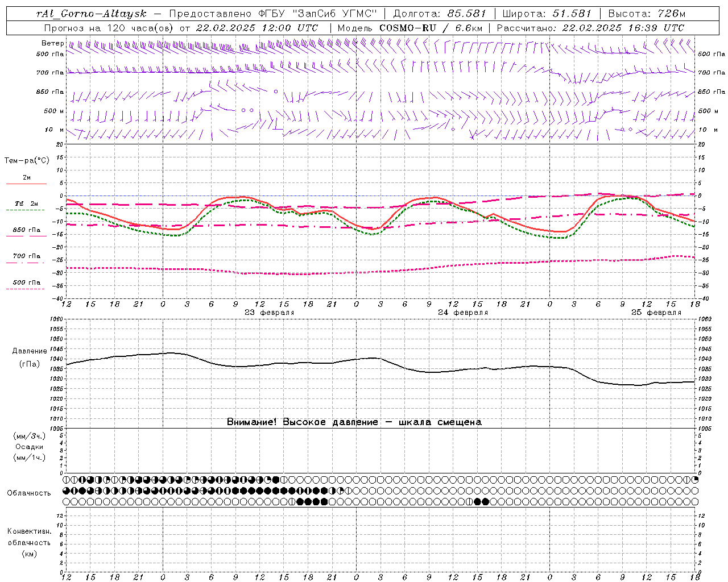This screenshot has width=728, height=582.
Task: Click the (км) convective cloud unit label
Action: pos(30,554)
